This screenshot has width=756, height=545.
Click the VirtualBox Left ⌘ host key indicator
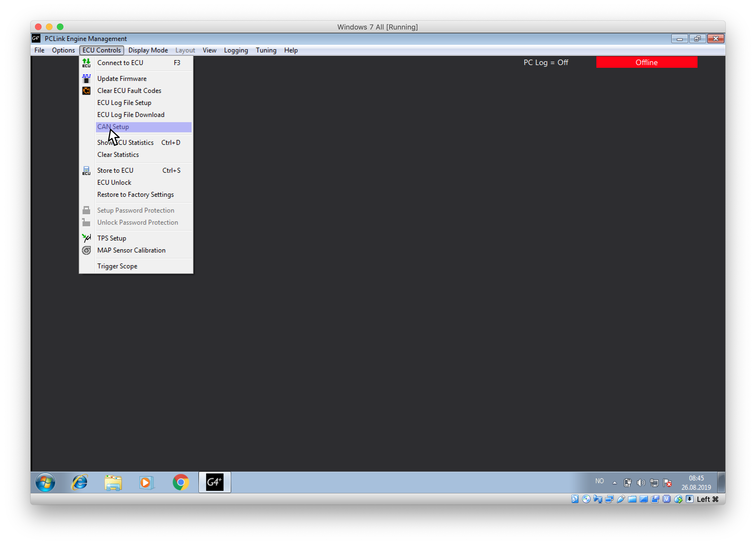tap(707, 499)
